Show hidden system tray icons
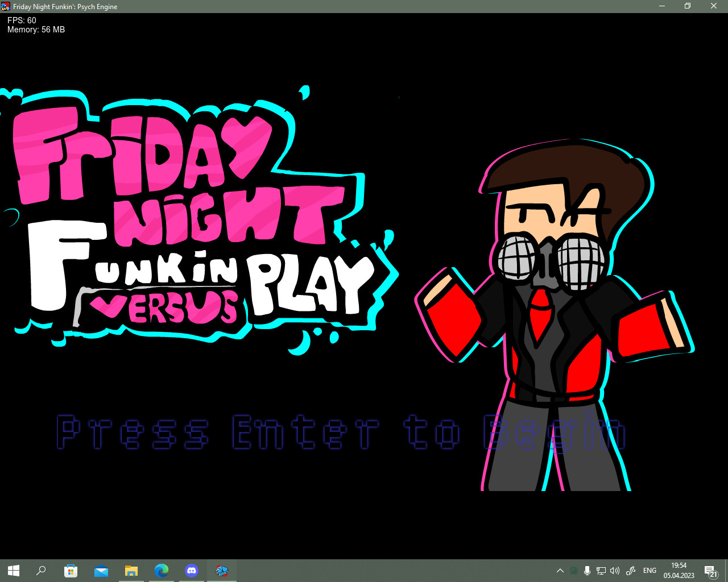This screenshot has height=582, width=728. (x=560, y=571)
